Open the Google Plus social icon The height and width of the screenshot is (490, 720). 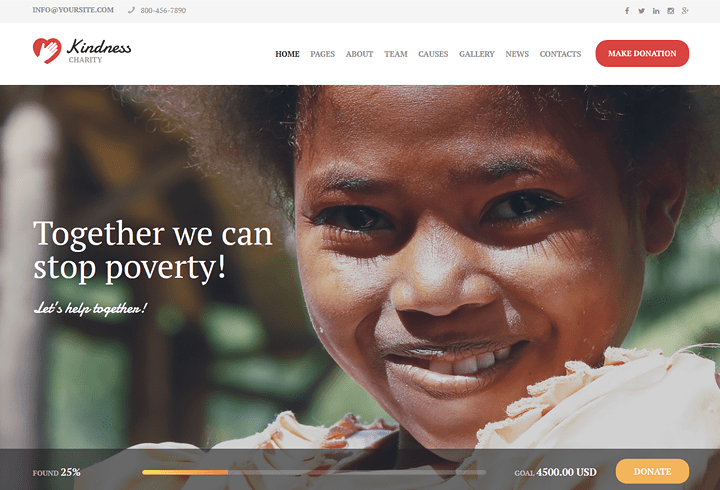click(x=685, y=11)
